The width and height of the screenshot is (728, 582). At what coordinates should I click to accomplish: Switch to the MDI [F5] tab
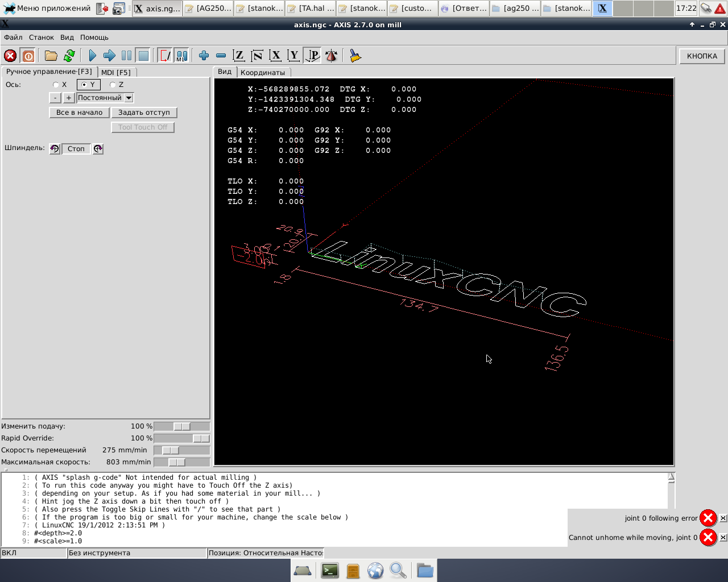(116, 72)
